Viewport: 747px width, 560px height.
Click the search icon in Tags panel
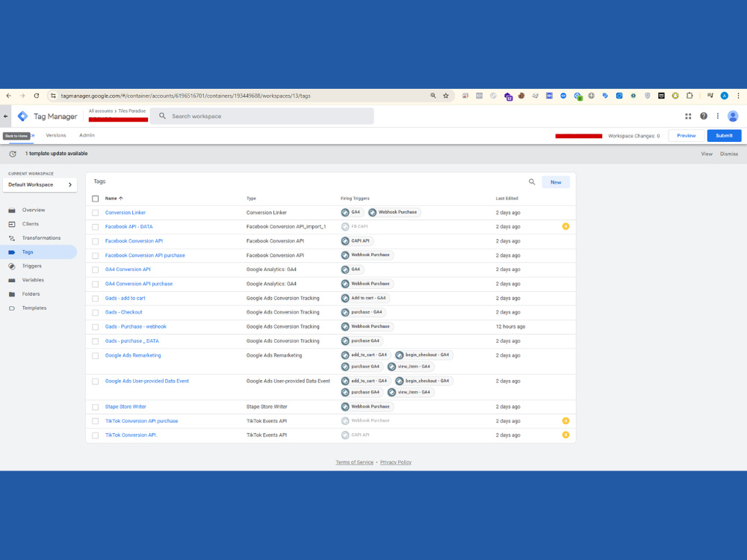pos(532,182)
